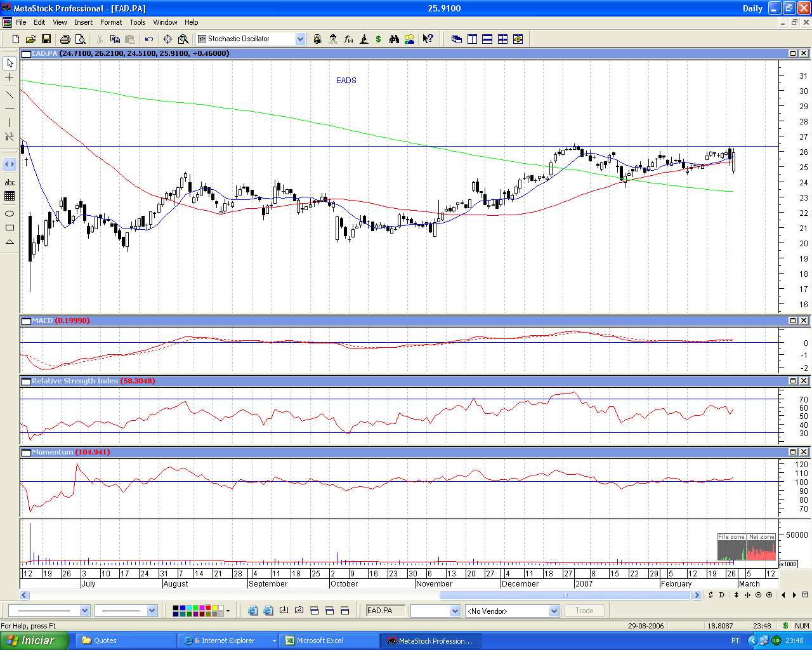Pick the crosshair tool in left toolbar

[x=10, y=77]
